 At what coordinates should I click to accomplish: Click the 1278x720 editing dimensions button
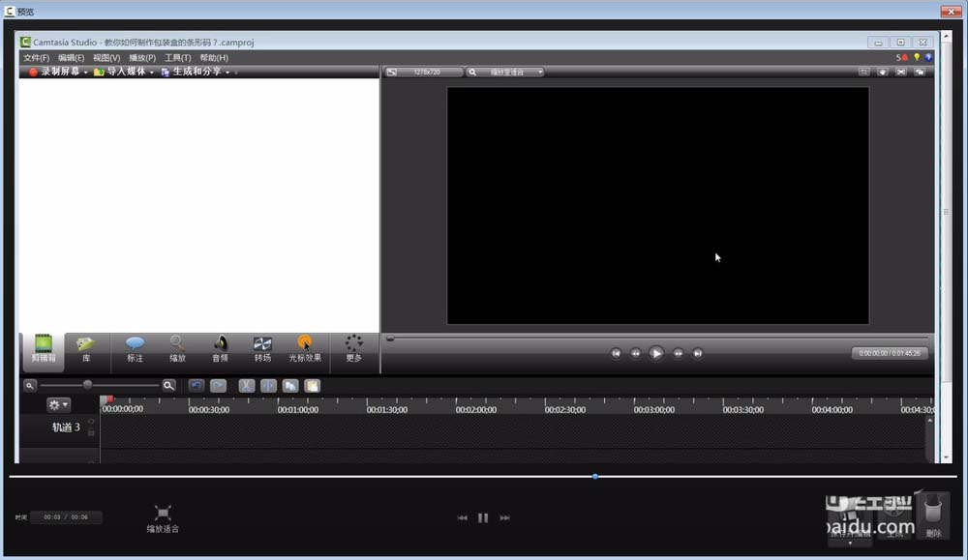pos(424,73)
